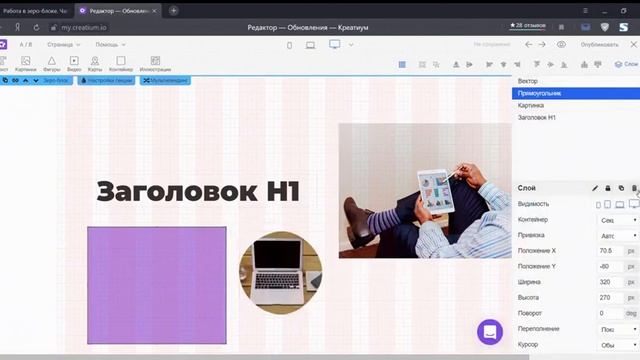Insert a Контейнер element
This screenshot has height=360, width=640.
click(121, 64)
